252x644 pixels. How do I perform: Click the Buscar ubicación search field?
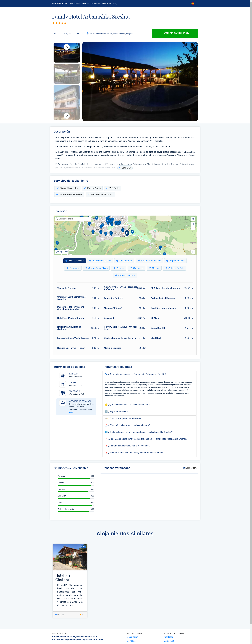tap(72, 219)
